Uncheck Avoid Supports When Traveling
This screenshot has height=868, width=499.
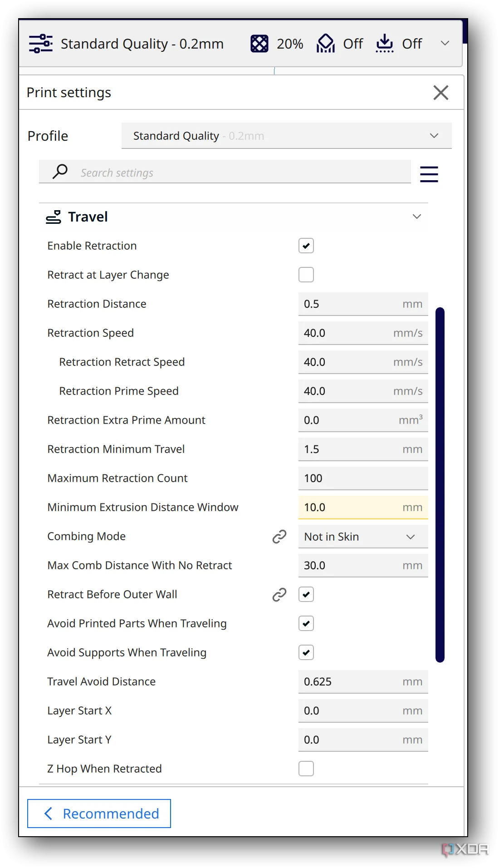(306, 652)
